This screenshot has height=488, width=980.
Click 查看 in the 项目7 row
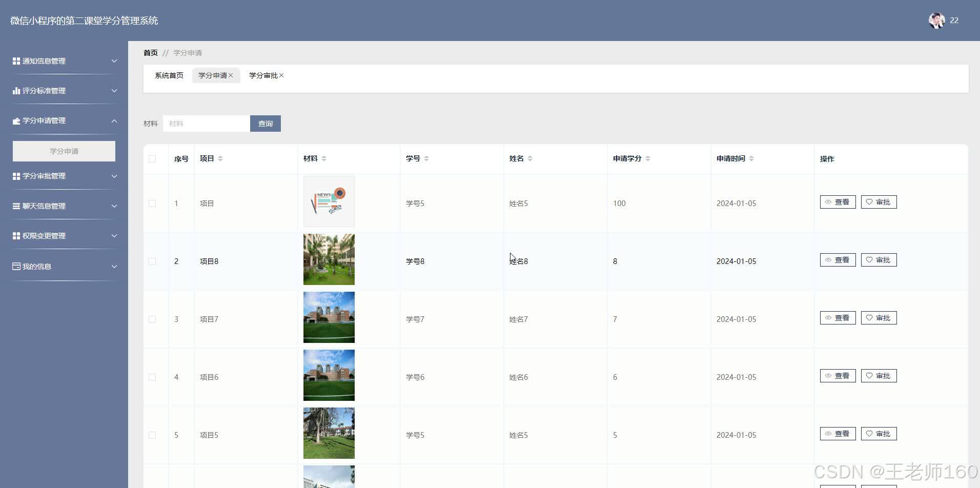point(838,318)
